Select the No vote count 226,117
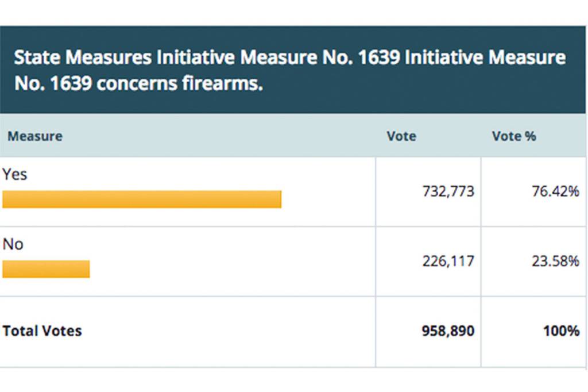The height and width of the screenshot is (392, 588). pyautogui.click(x=448, y=261)
